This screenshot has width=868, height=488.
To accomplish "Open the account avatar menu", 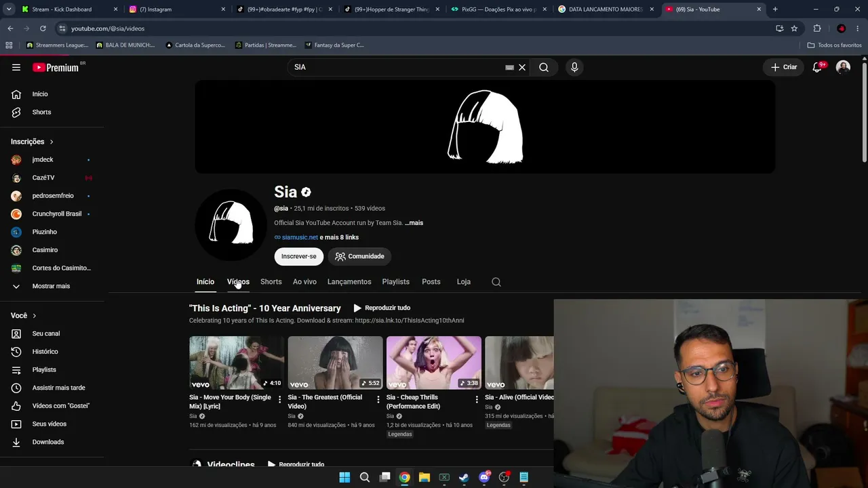I will (843, 67).
